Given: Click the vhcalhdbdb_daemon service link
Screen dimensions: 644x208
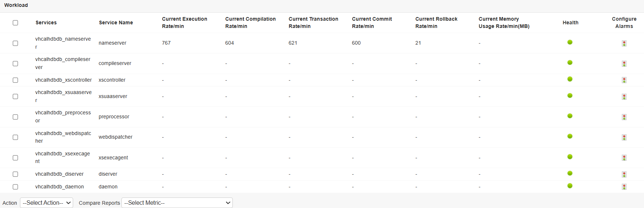Looking at the screenshot, I should pyautogui.click(x=59, y=187).
